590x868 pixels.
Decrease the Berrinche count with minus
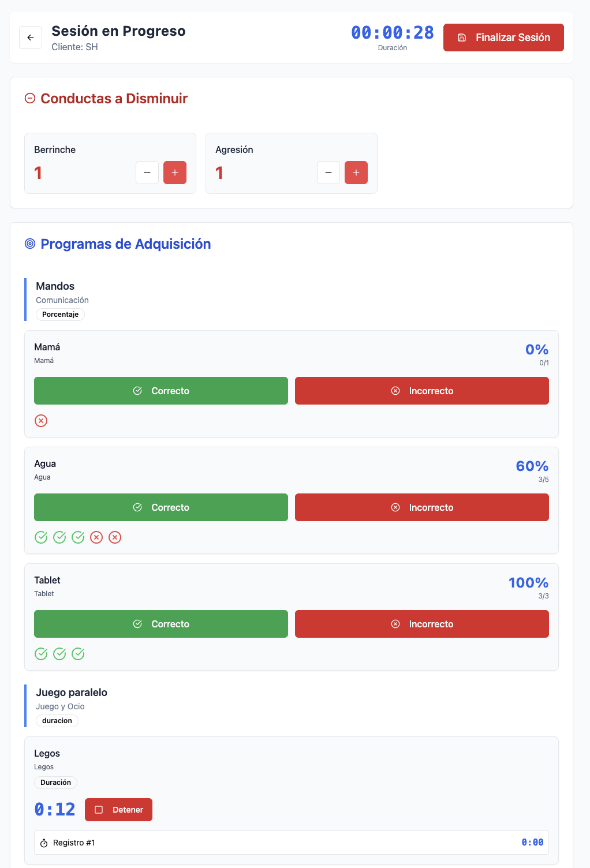pos(147,173)
